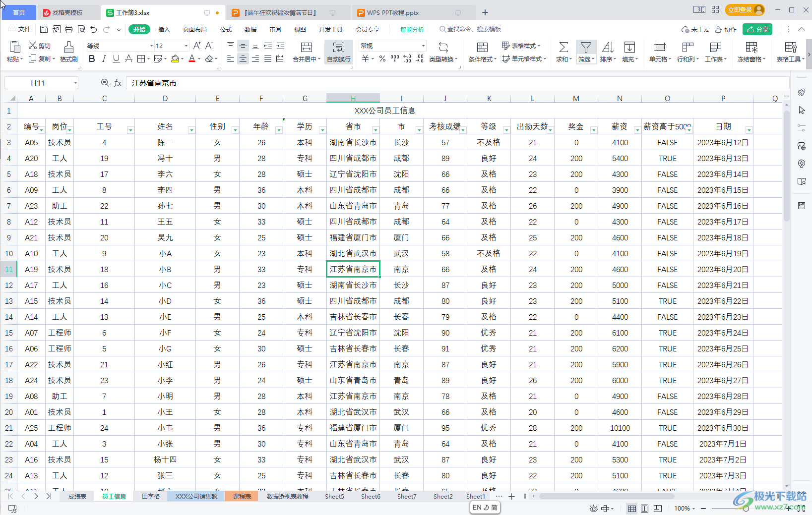Image resolution: width=812 pixels, height=515 pixels.
Task: Open the 公式 ribbon tab
Action: (226, 29)
